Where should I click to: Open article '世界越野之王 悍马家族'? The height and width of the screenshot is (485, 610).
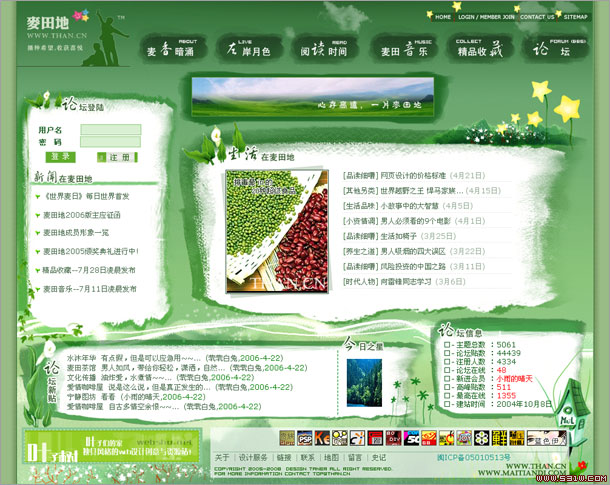(x=422, y=191)
